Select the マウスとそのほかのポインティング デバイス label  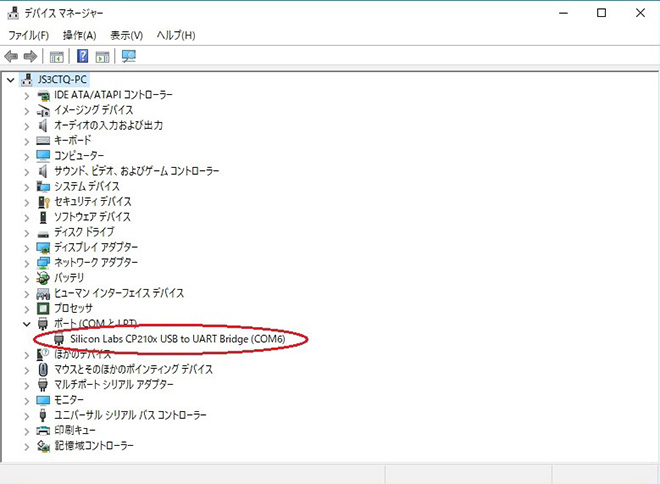coord(133,370)
